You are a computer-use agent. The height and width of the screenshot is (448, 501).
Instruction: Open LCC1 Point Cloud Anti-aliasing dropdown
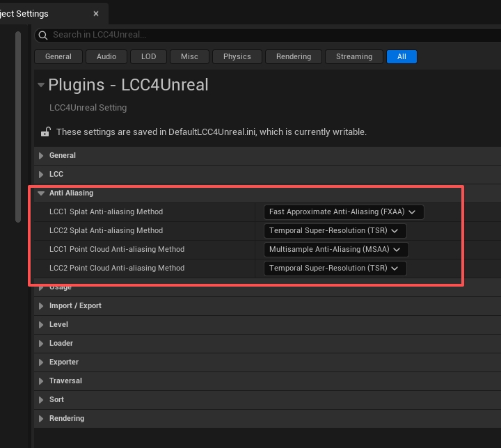(x=336, y=250)
